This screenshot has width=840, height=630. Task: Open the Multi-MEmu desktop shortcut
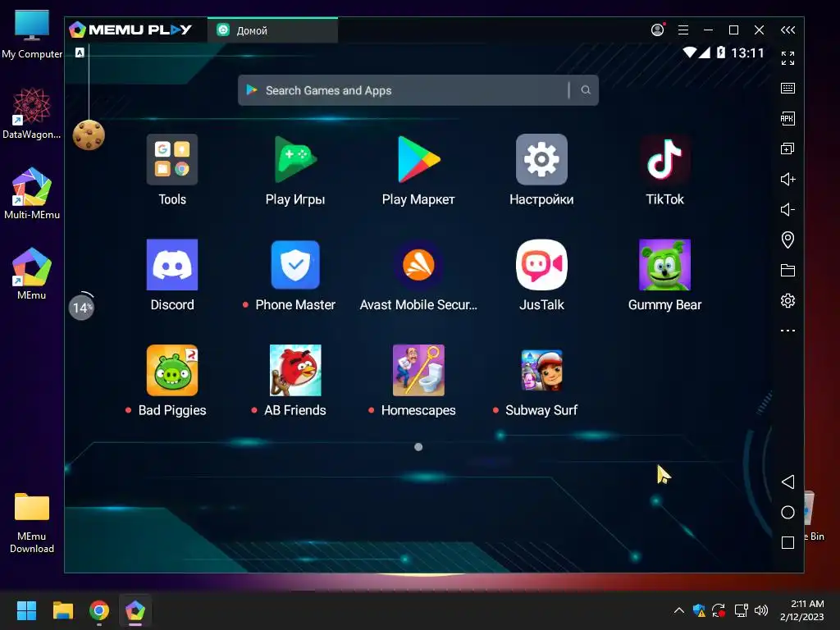(x=32, y=194)
